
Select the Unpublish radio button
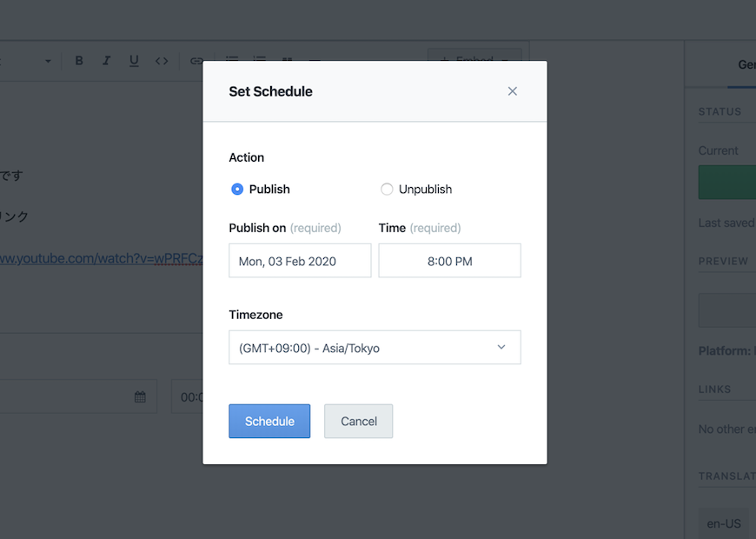387,190
